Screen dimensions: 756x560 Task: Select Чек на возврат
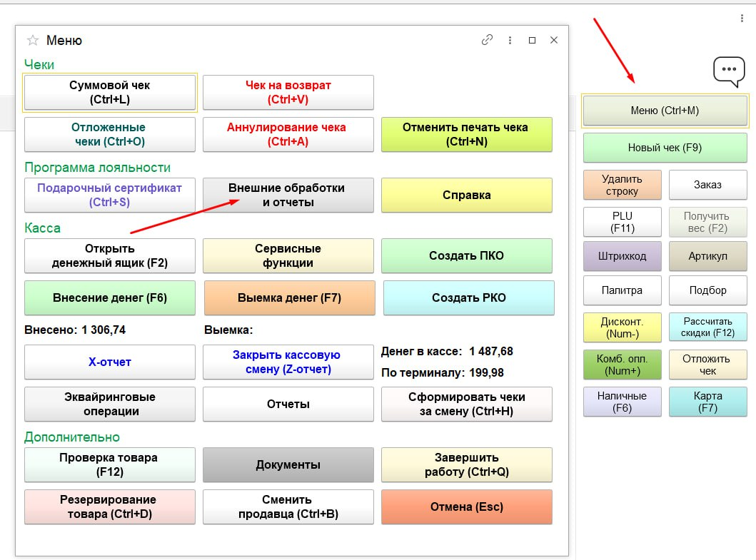[x=288, y=93]
